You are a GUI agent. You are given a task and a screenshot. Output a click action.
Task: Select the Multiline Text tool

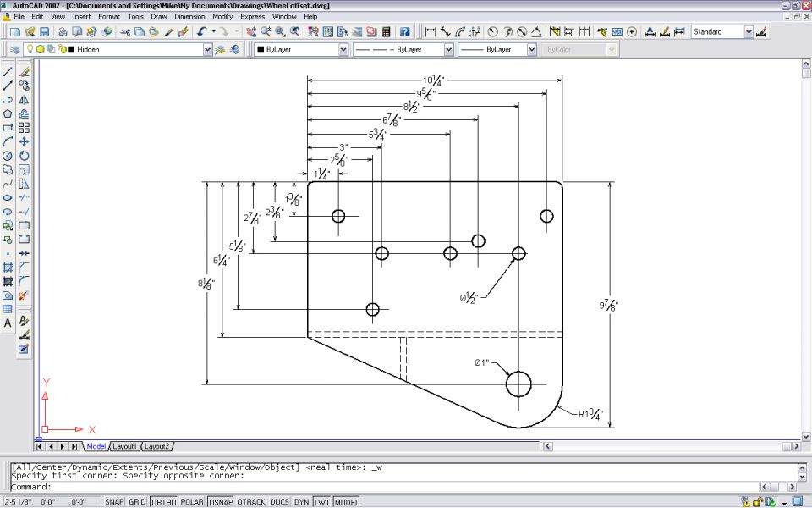8,323
